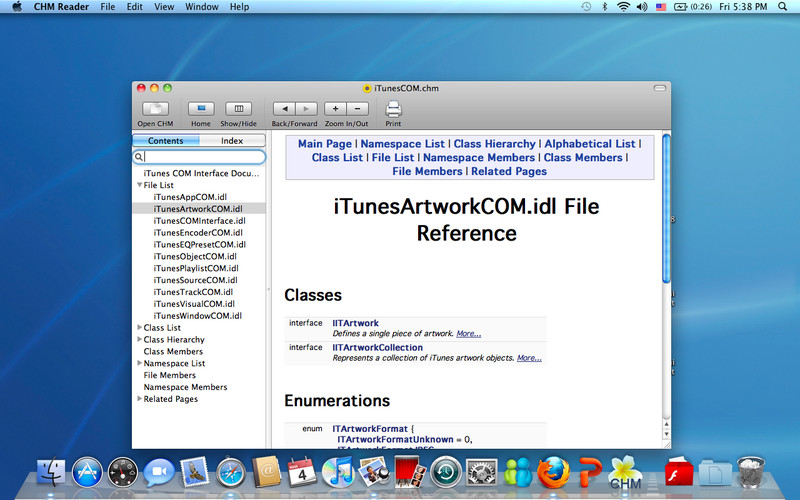Image resolution: width=800 pixels, height=500 pixels.
Task: Print the current page
Action: pyautogui.click(x=393, y=109)
